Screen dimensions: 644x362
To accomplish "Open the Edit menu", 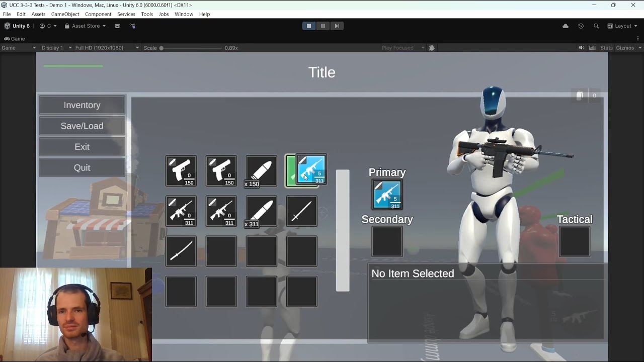I will point(21,14).
